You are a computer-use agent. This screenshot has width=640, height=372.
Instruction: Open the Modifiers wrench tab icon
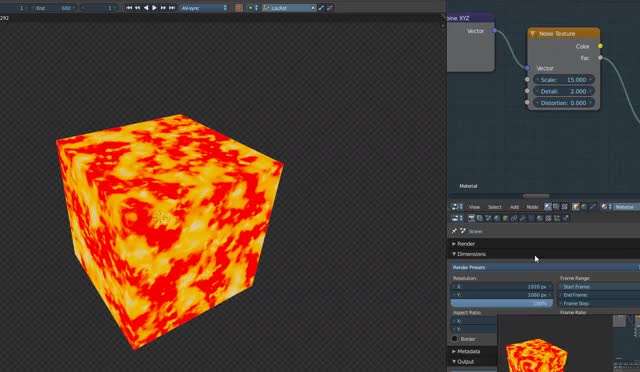tap(522, 218)
